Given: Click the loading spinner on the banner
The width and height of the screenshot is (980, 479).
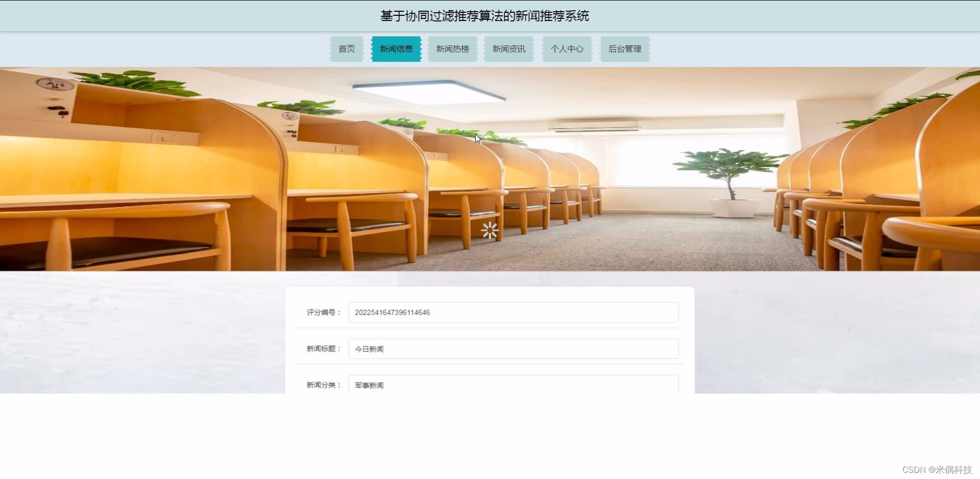Looking at the screenshot, I should coord(490,231).
